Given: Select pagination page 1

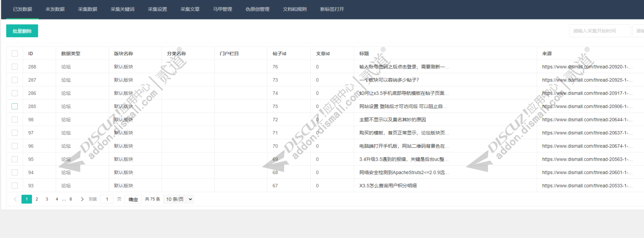Looking at the screenshot, I should click(x=26, y=199).
